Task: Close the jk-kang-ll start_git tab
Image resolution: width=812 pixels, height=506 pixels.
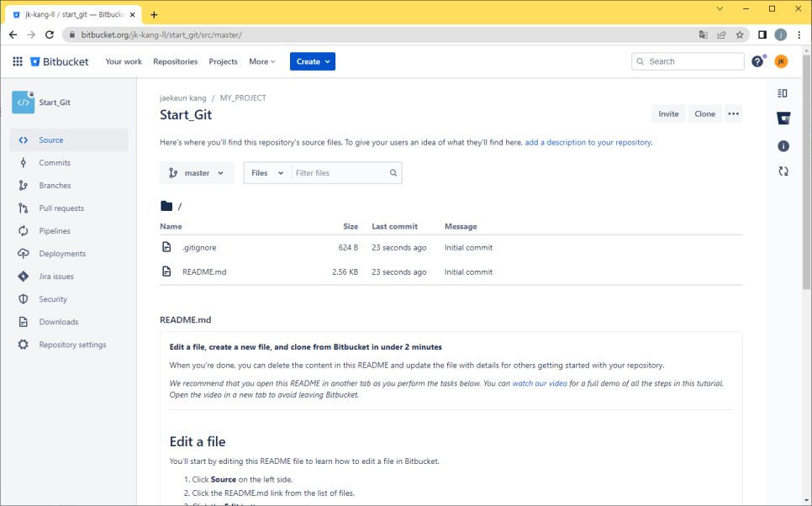Action: point(133,14)
